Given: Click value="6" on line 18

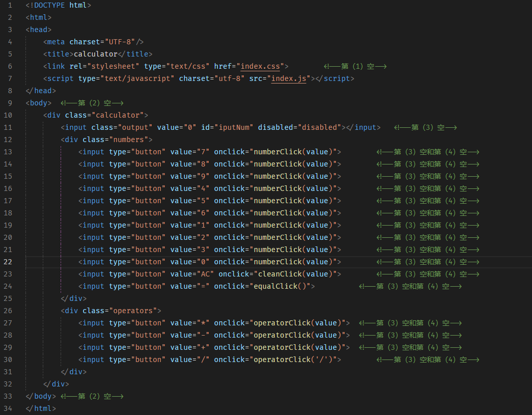Looking at the screenshot, I should tap(190, 213).
